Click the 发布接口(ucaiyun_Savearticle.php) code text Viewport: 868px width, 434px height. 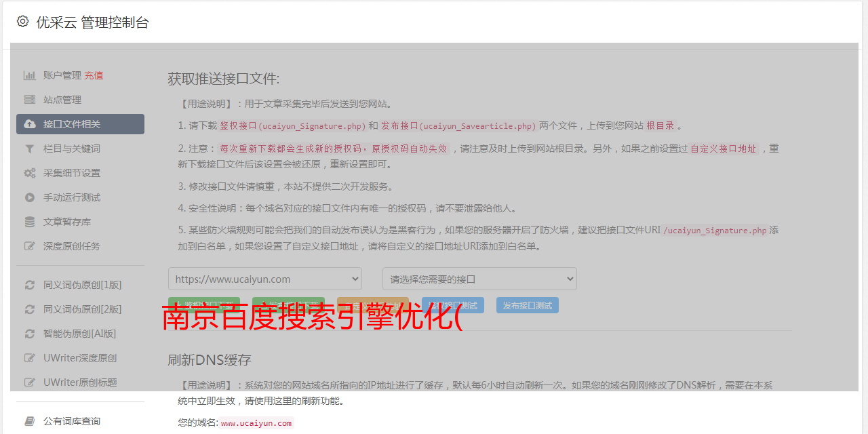(x=458, y=126)
